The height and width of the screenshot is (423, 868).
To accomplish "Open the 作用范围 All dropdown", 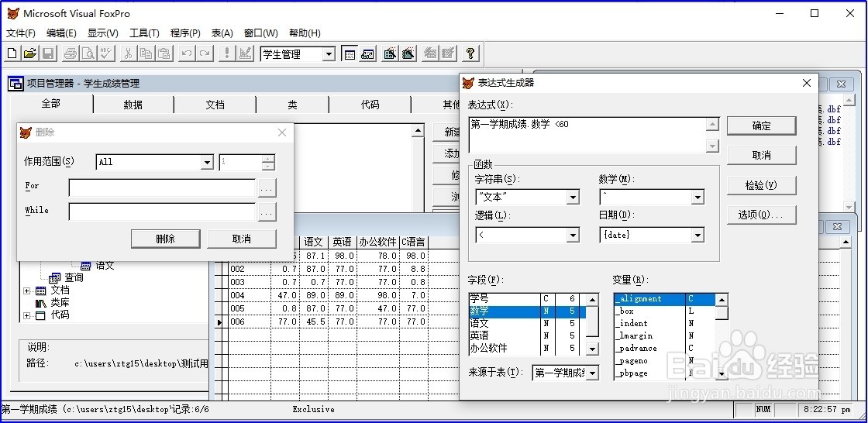I will click(207, 162).
